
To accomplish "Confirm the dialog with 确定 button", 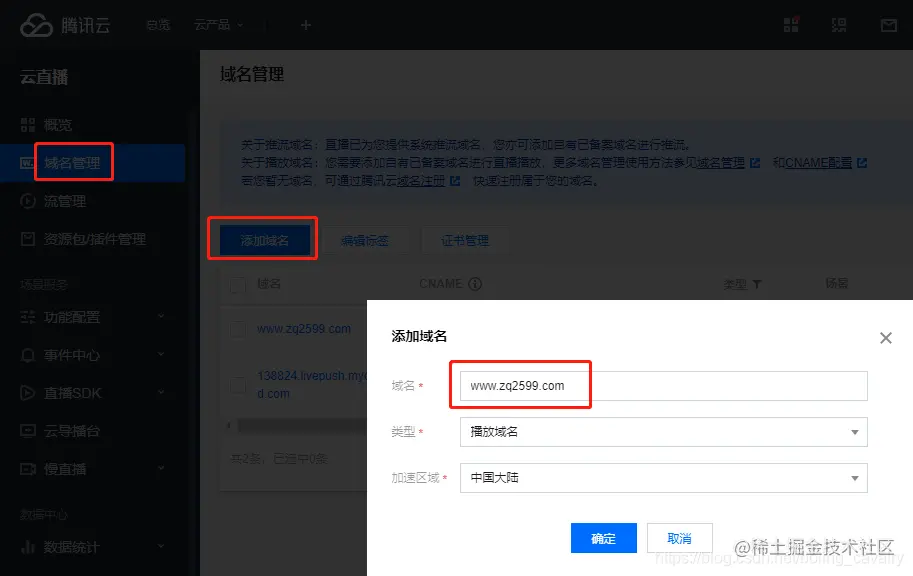I will coord(603,537).
